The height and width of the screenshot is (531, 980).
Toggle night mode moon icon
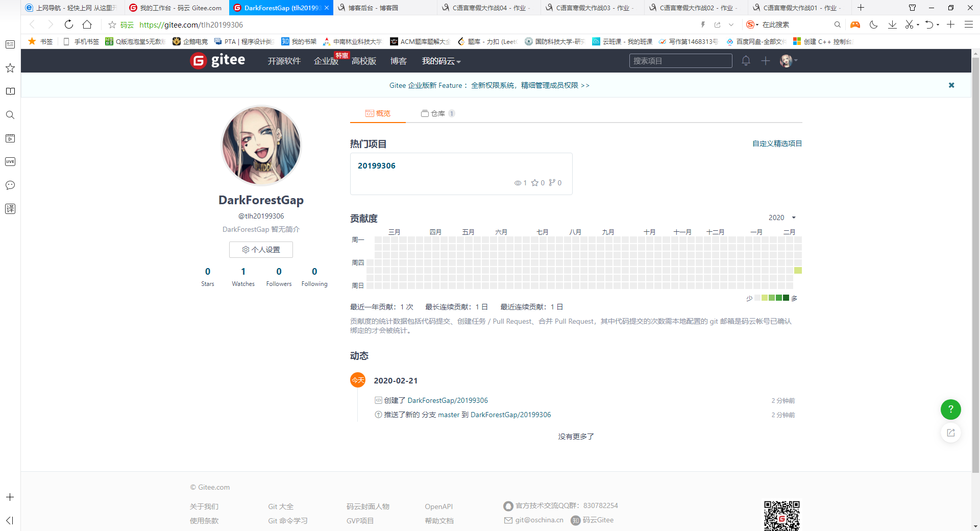click(874, 25)
